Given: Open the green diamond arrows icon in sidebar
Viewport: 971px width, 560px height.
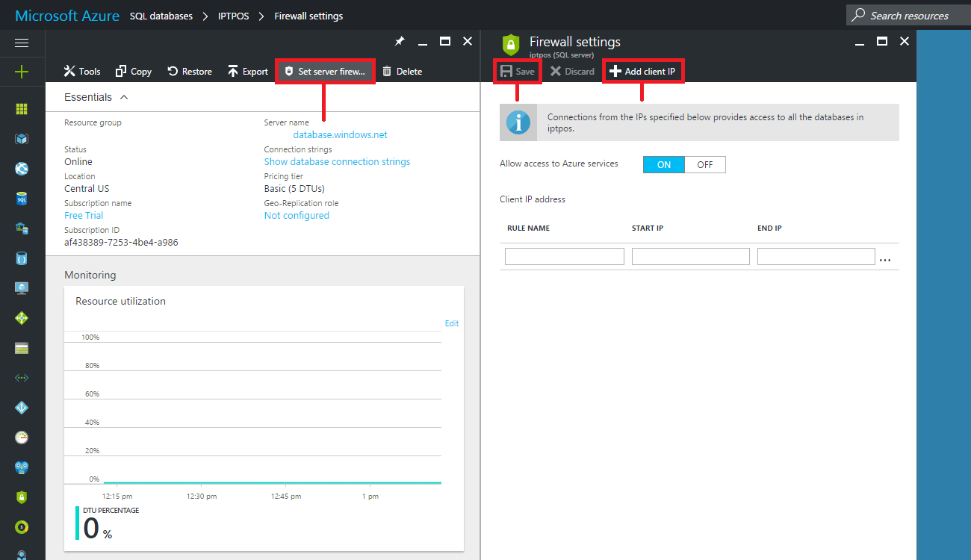Looking at the screenshot, I should 22,318.
